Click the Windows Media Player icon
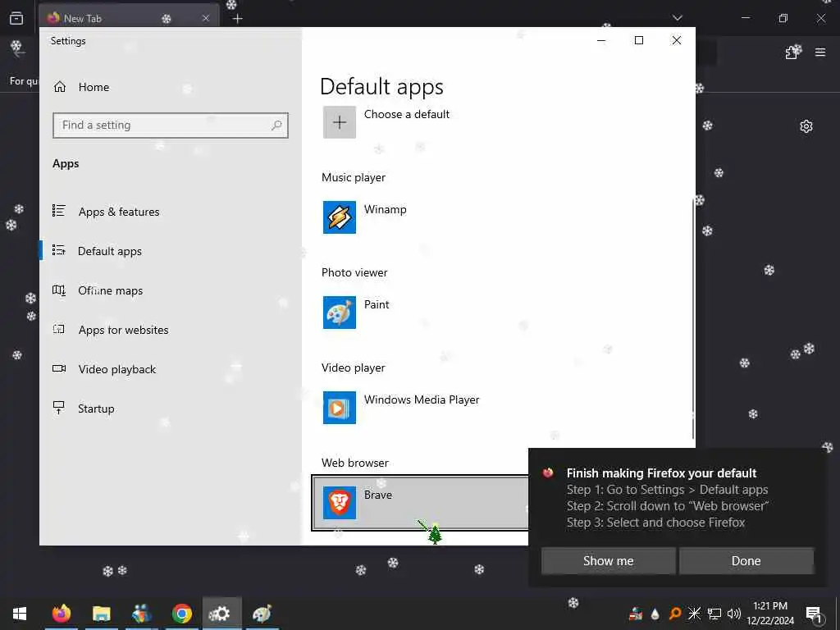 pos(339,407)
